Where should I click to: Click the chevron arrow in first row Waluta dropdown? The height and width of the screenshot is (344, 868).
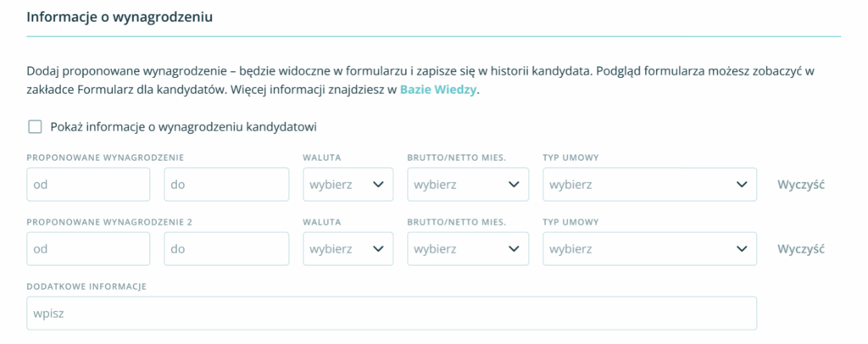point(377,184)
